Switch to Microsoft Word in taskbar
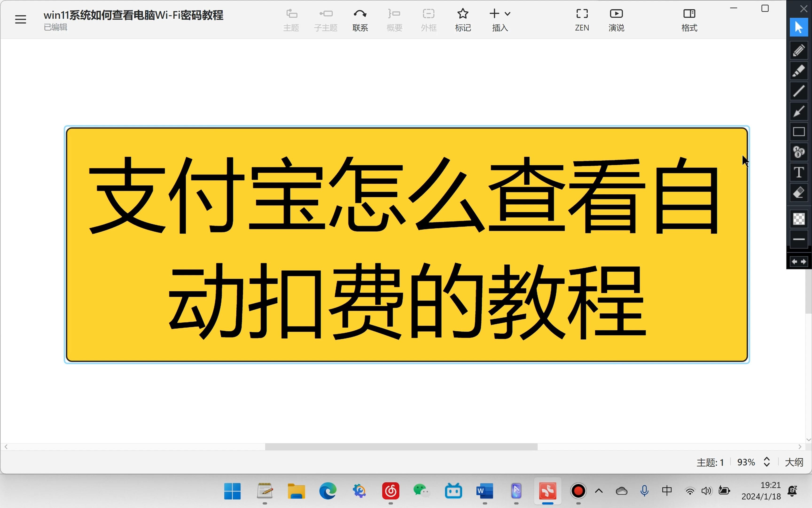812x508 pixels. point(485,491)
